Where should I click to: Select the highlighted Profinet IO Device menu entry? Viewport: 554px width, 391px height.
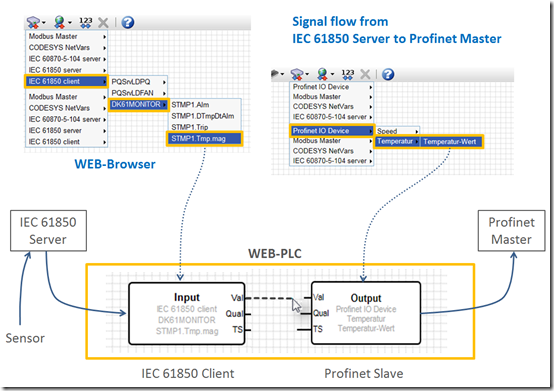332,131
